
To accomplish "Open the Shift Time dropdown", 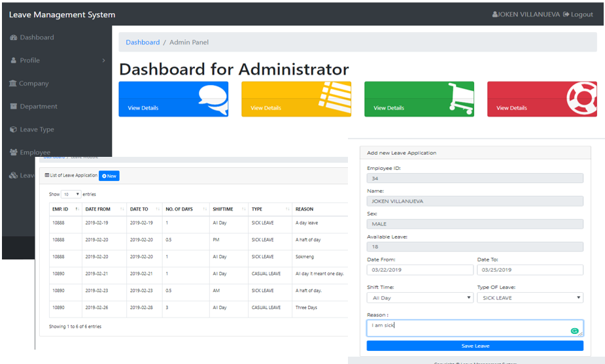I will pyautogui.click(x=420, y=298).
